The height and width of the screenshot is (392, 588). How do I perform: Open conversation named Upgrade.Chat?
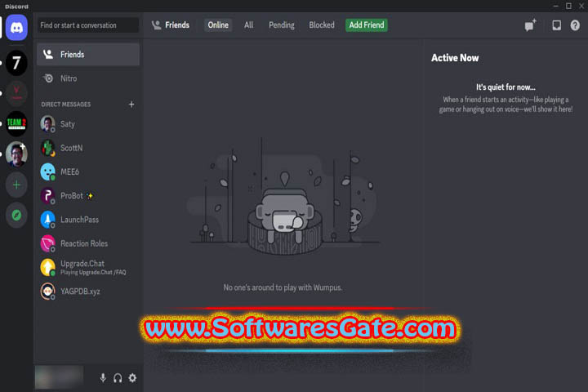(88, 268)
